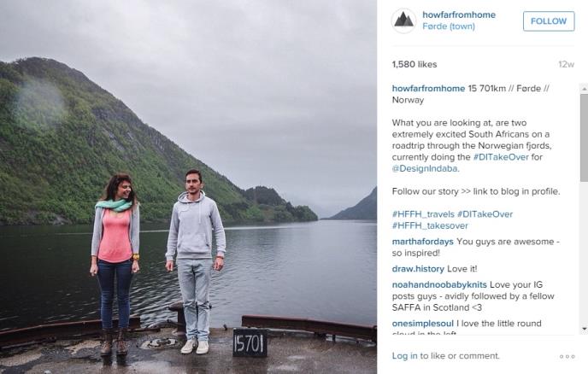Click the howfarfromhome mountain profile avatar

(403, 20)
